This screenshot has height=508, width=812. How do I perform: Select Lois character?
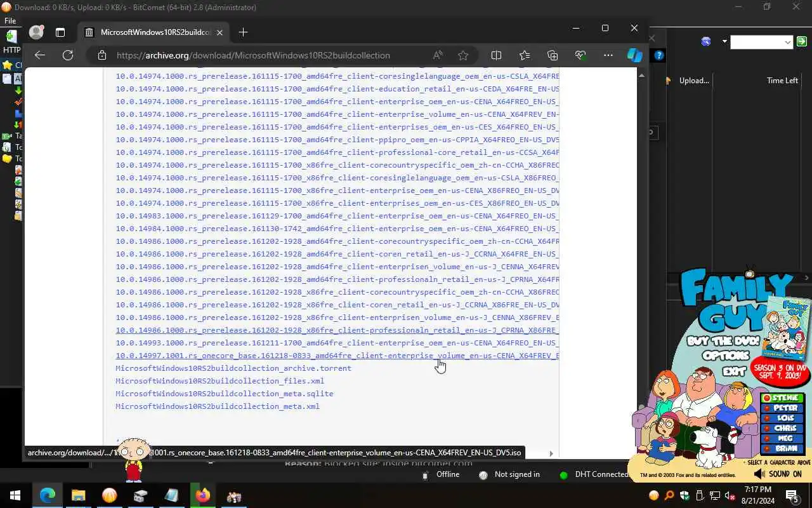(x=782, y=418)
